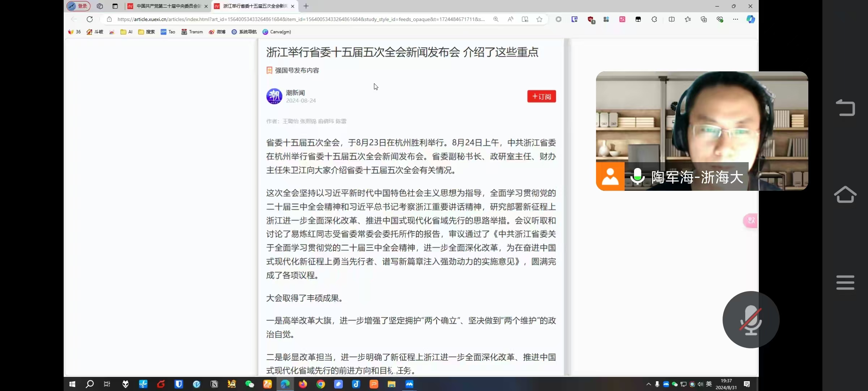This screenshot has height=391, width=868.
Task: Switch to the 中国共产党第二十届 tab
Action: coord(168,6)
